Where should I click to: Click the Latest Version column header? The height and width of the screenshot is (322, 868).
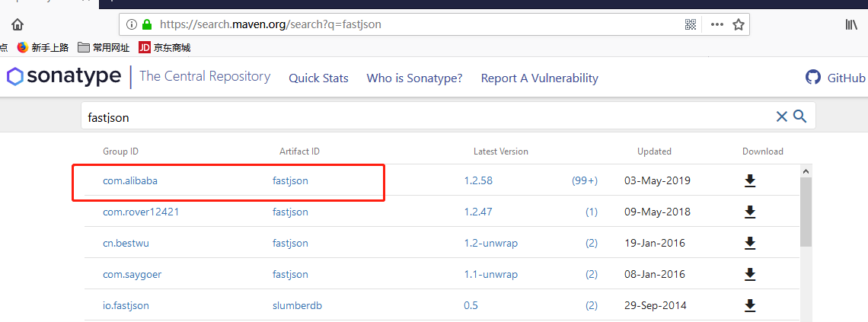click(x=500, y=151)
